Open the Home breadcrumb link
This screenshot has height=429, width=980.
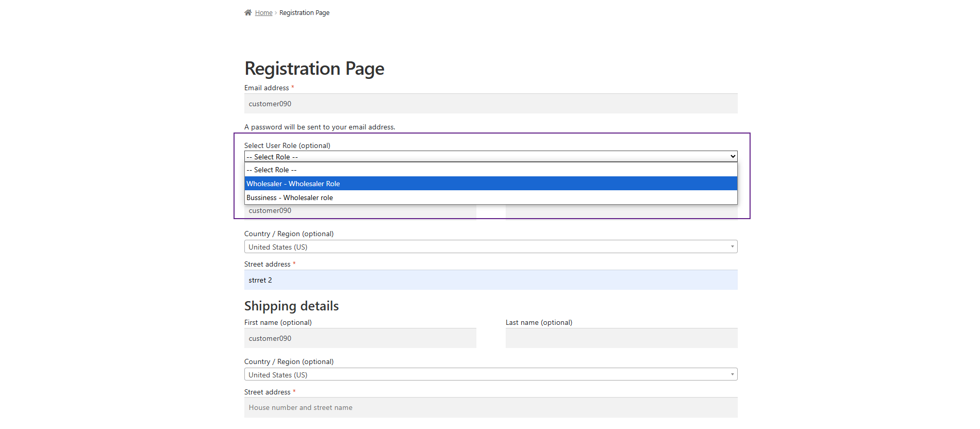click(x=263, y=13)
